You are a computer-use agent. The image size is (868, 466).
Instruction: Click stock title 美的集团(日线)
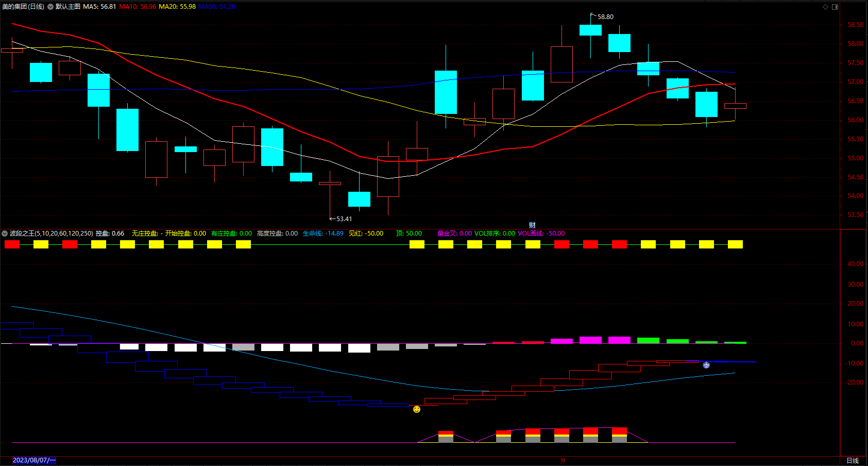point(23,7)
